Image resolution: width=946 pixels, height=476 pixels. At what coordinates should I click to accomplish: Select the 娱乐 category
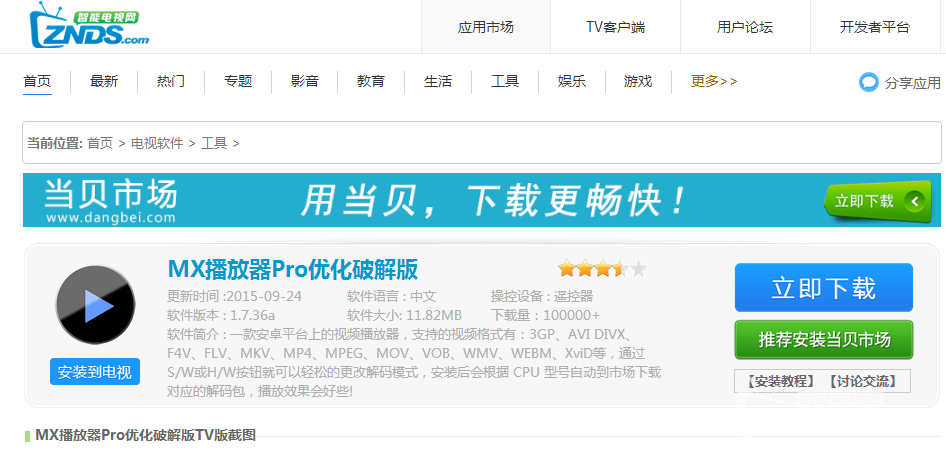pos(571,81)
